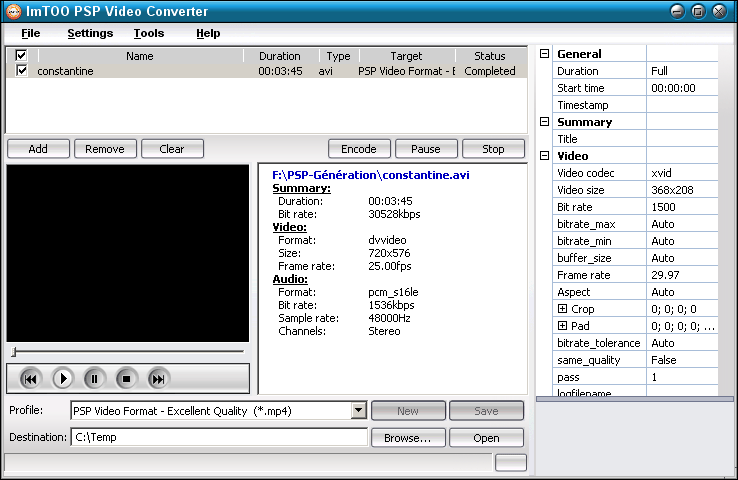Image resolution: width=738 pixels, height=480 pixels.
Task: Click the Clear button
Action: click(x=172, y=149)
